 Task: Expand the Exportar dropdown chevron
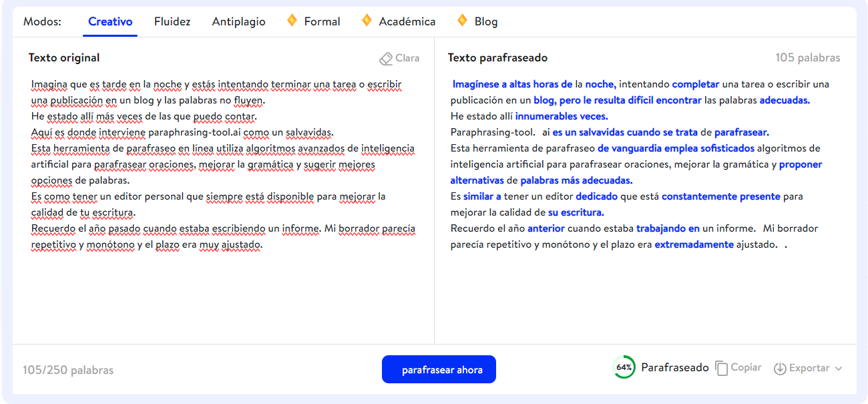[839, 369]
